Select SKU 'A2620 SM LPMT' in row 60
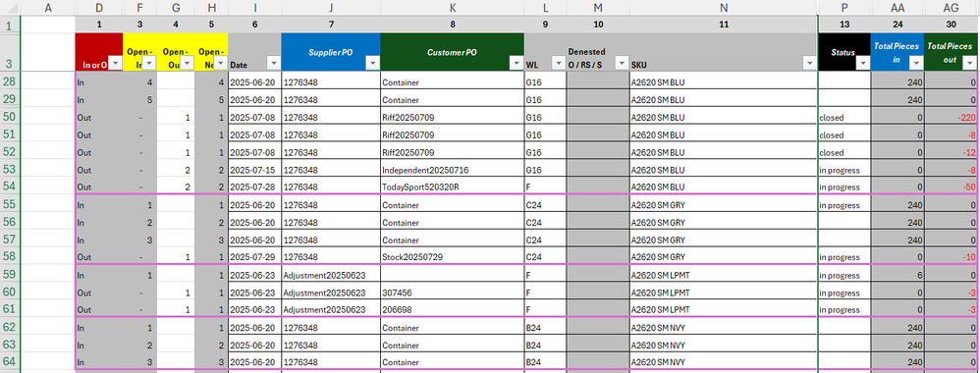980x373 pixels. pyautogui.click(x=724, y=293)
